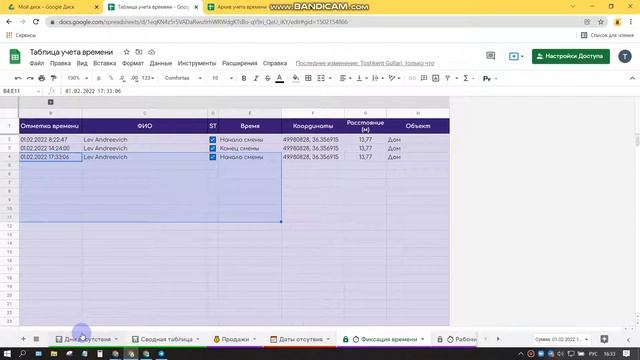Click the merge cells icon

click(321, 78)
